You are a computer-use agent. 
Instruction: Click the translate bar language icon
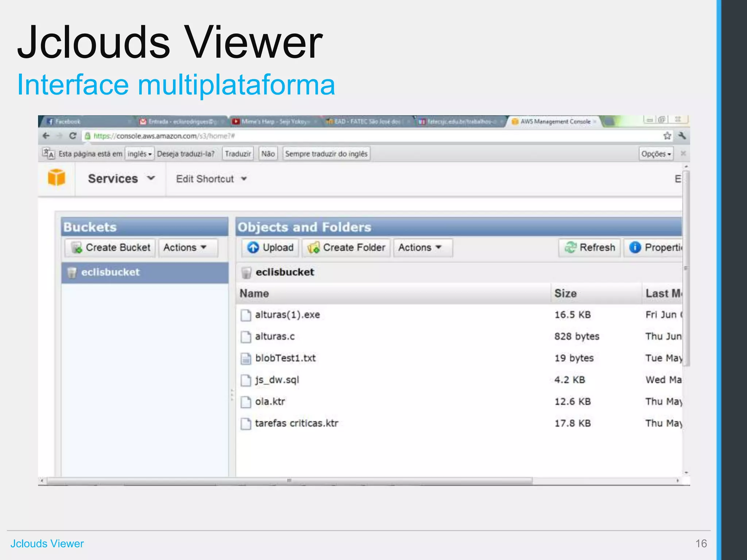point(48,153)
